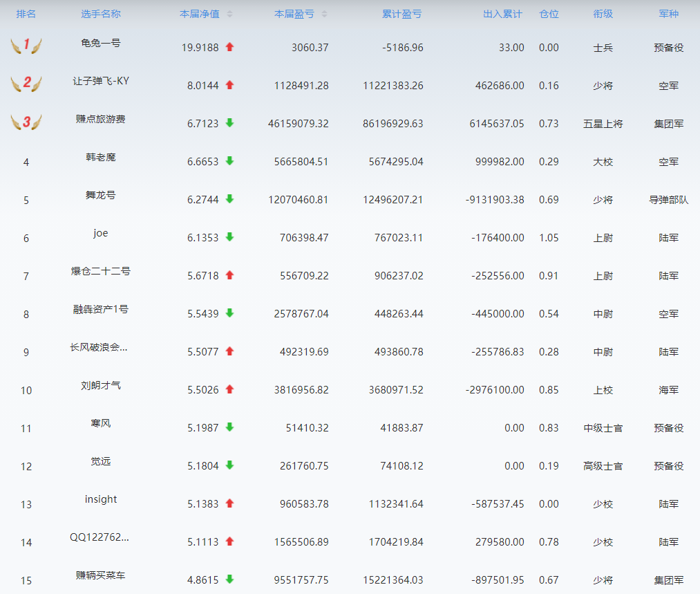Select the value 1.05 in 仓位
The image size is (700, 594).
pos(549,238)
